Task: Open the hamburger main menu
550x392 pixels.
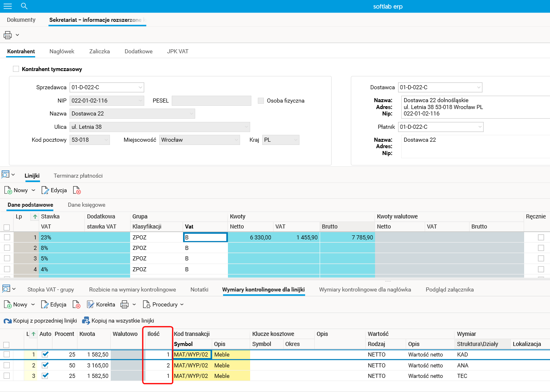Action: [x=8, y=6]
